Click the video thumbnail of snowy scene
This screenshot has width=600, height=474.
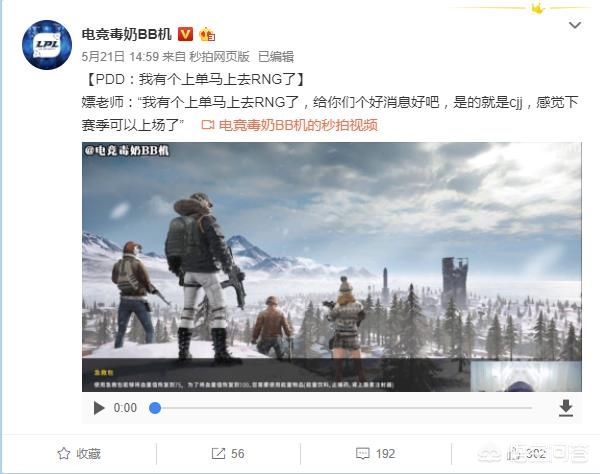(x=332, y=267)
